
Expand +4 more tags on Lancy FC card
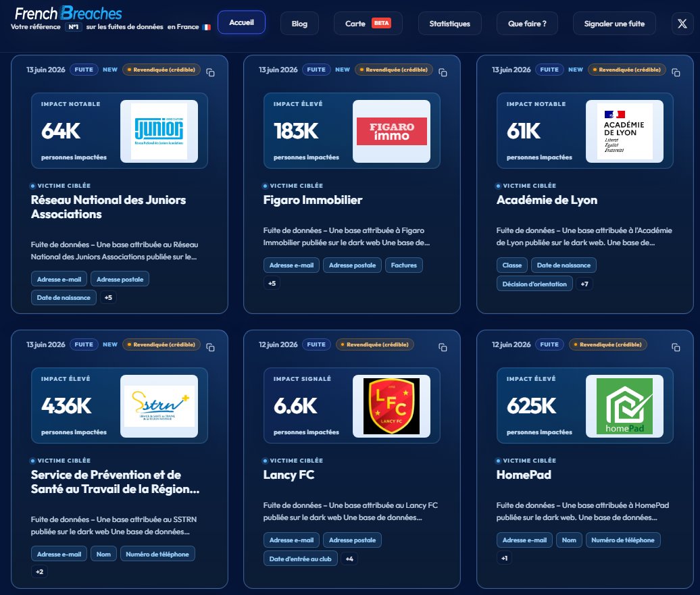[349, 559]
